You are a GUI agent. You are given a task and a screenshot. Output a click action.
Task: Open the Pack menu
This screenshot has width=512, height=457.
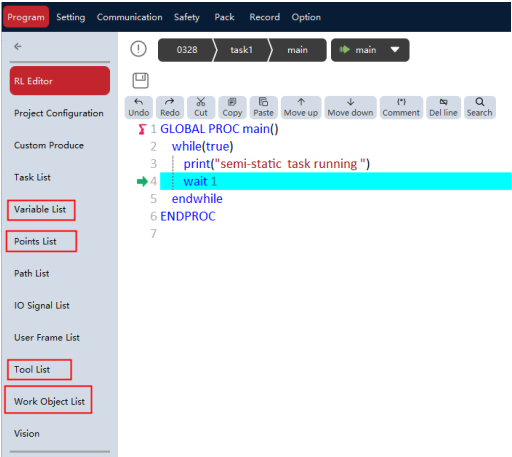tap(224, 17)
